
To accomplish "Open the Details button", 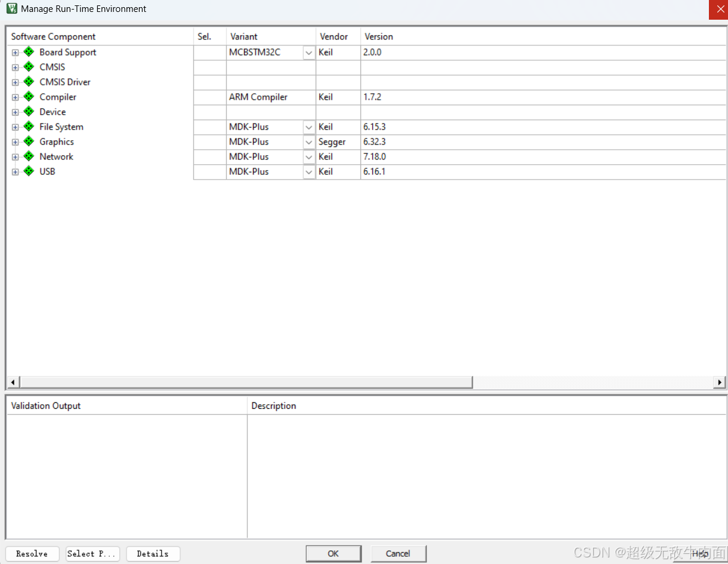I will 153,554.
